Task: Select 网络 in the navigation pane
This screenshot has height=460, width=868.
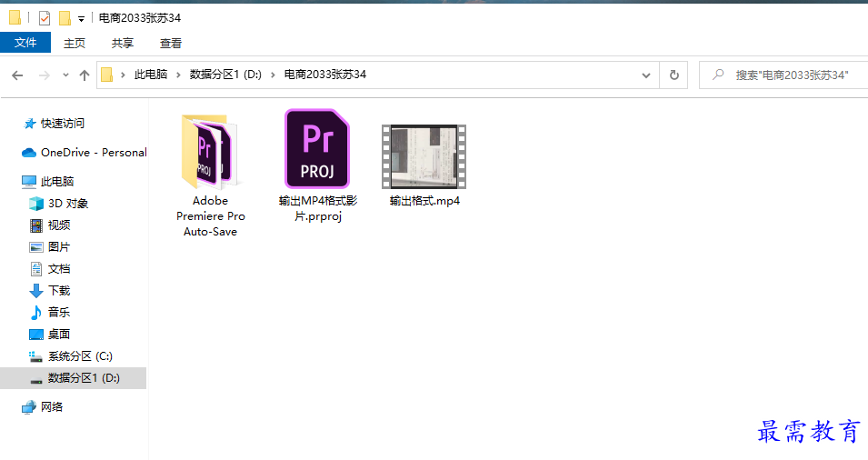Action: point(52,407)
